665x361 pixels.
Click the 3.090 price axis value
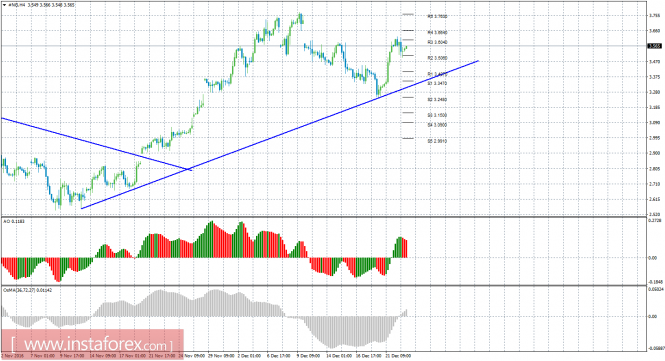[x=655, y=123]
